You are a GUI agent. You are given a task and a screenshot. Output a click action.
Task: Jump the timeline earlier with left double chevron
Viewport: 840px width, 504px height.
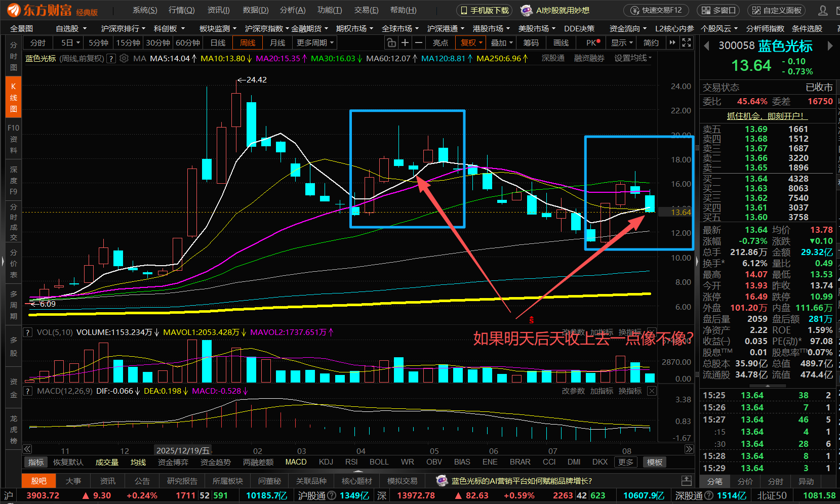pos(27,449)
